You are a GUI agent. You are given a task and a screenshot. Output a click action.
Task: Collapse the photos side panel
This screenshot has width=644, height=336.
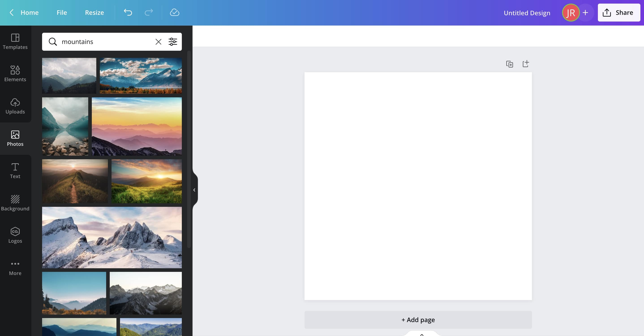pyautogui.click(x=194, y=190)
